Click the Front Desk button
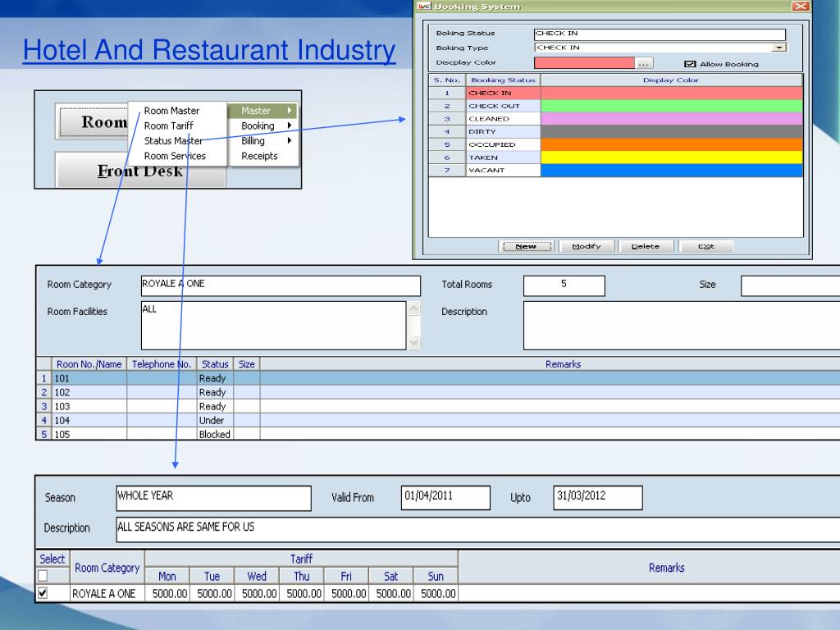This screenshot has height=630, width=840. [140, 171]
